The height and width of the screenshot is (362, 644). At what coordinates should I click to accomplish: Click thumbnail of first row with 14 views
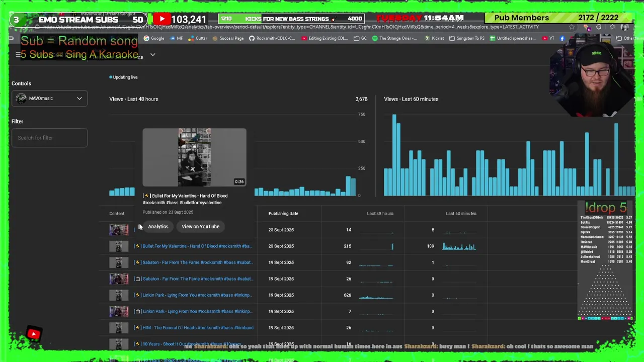(x=119, y=230)
